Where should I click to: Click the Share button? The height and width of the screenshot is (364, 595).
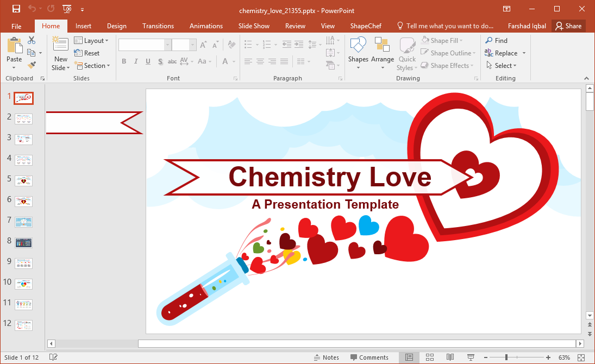pyautogui.click(x=569, y=26)
